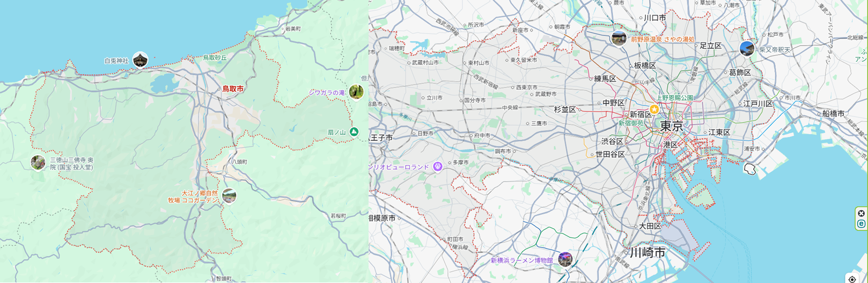Click the 東京 city label
This screenshot has height=283, width=868.
pyautogui.click(x=672, y=127)
